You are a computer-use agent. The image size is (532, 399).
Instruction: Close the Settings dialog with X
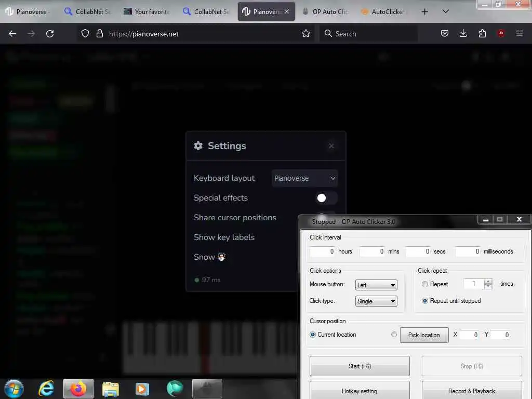pos(331,146)
